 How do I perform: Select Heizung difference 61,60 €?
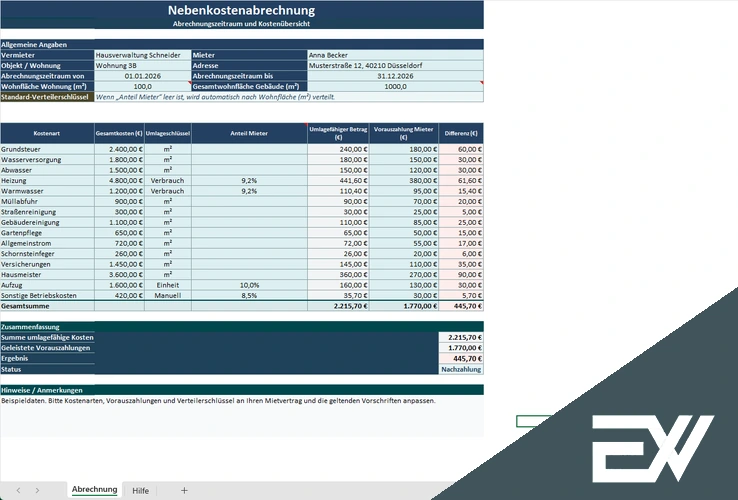coord(461,180)
